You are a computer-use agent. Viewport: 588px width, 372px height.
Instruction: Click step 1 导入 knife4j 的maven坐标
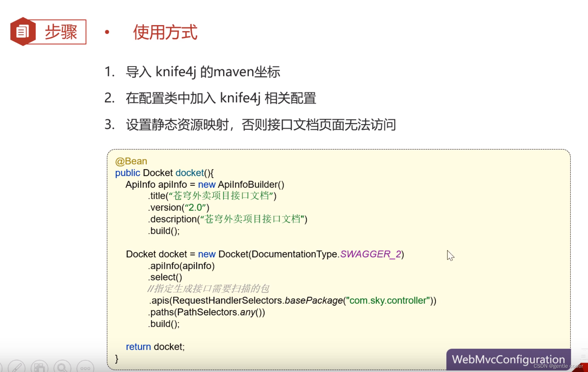pos(203,72)
